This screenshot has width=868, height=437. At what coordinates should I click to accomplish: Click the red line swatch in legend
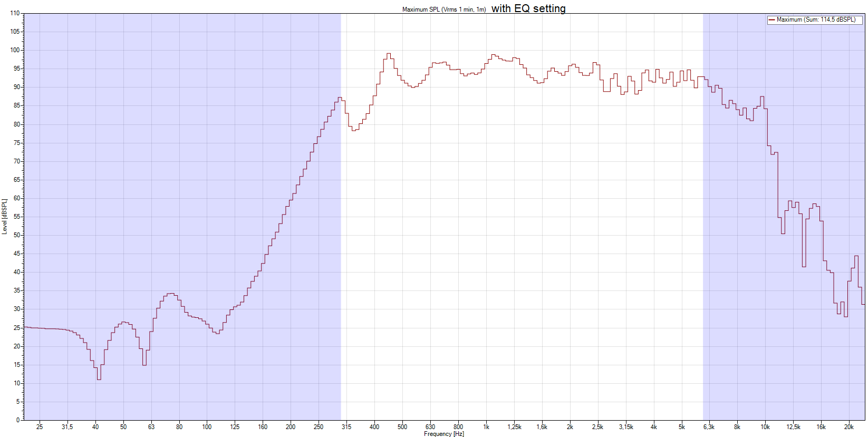tap(771, 20)
